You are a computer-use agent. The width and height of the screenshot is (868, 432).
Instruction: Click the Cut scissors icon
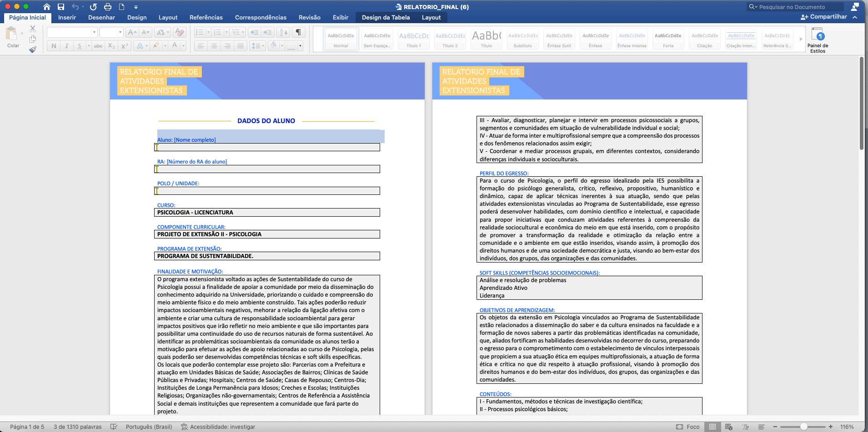coord(33,29)
